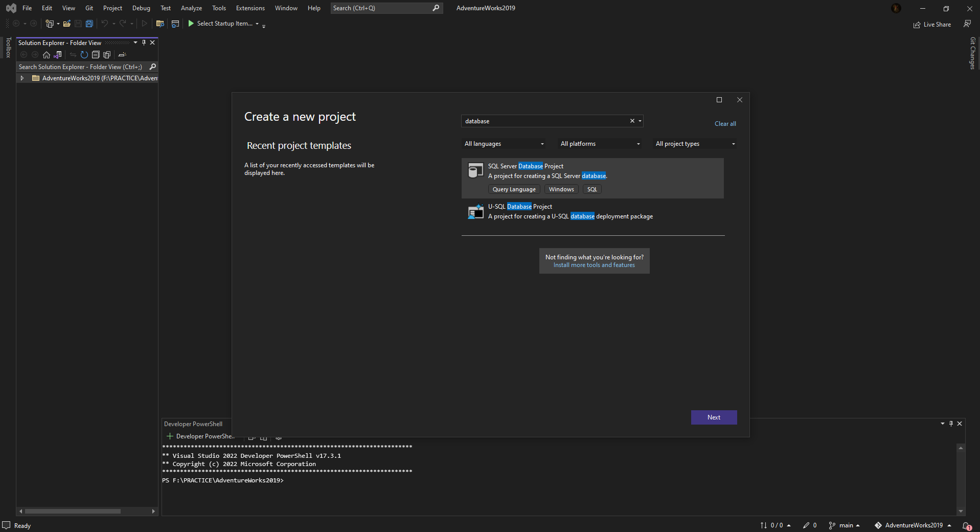Viewport: 980px width, 532px height.
Task: Expand the AdventureWorks2019 folder in Solution Explorer
Action: pos(22,78)
